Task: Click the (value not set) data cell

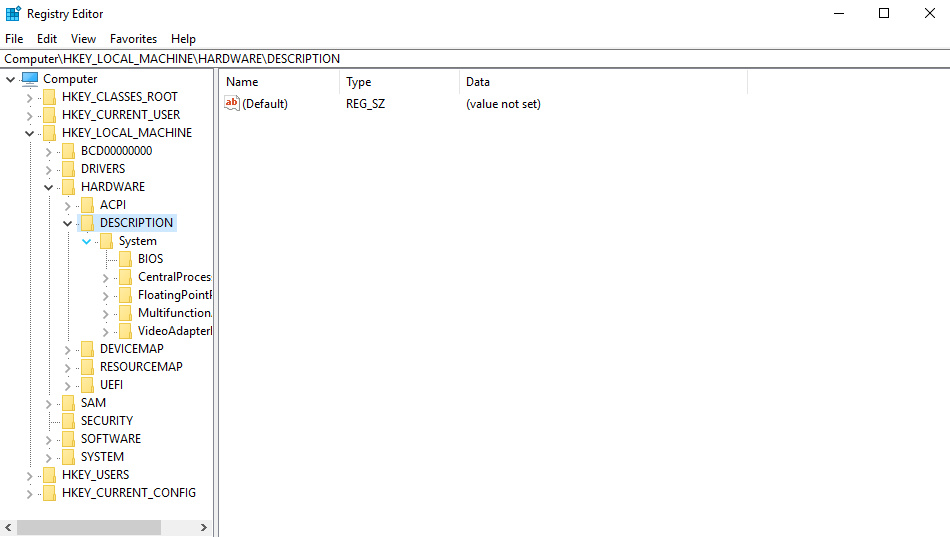Action: pos(503,104)
